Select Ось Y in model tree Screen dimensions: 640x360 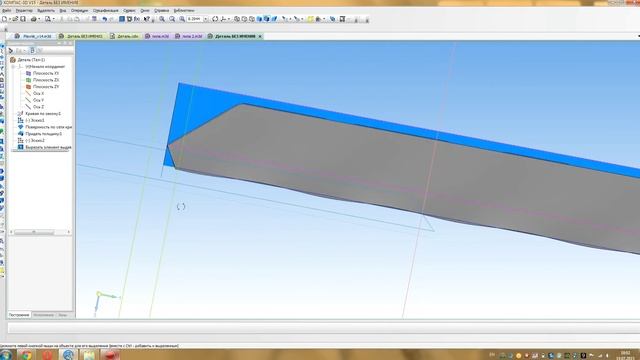(x=38, y=100)
